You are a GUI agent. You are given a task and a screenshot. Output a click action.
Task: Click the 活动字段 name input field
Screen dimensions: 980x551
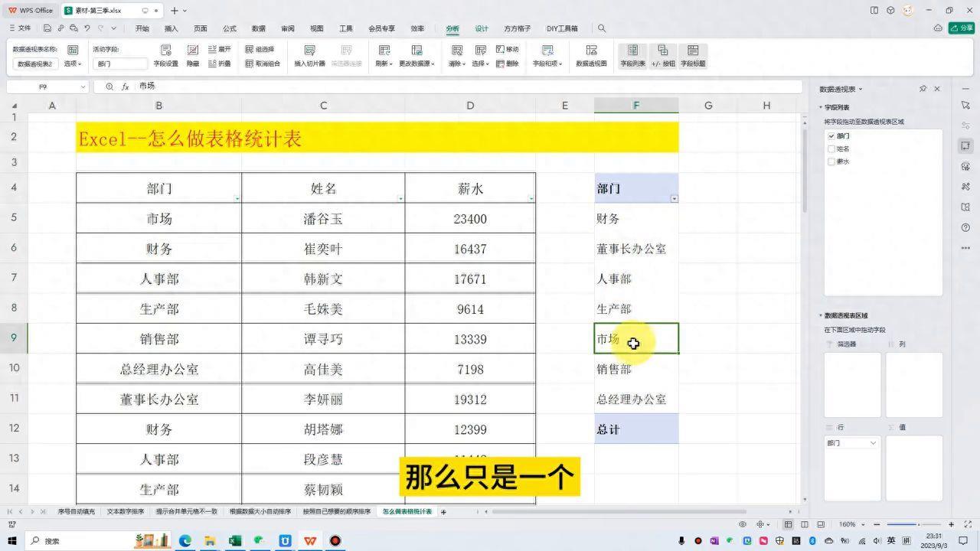click(x=120, y=64)
